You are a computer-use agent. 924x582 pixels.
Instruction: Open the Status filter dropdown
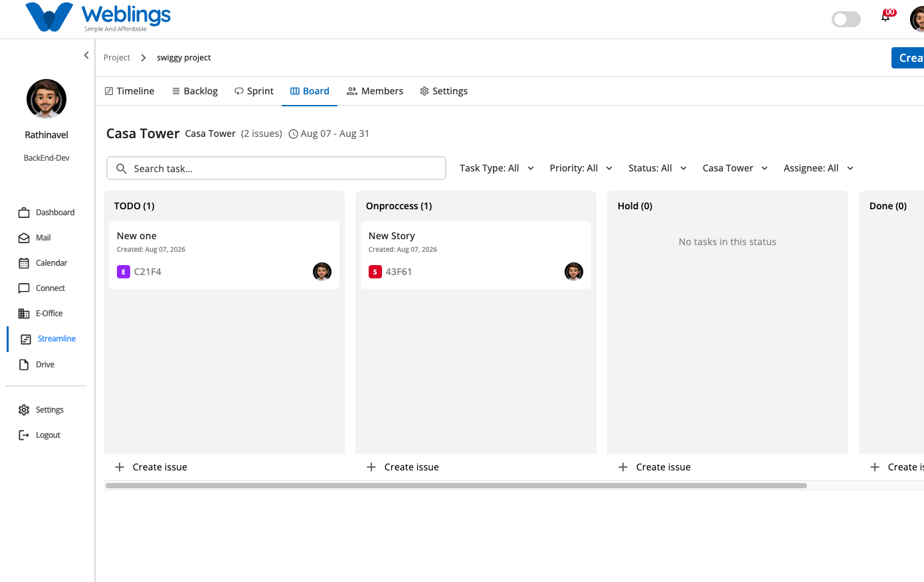(x=658, y=168)
